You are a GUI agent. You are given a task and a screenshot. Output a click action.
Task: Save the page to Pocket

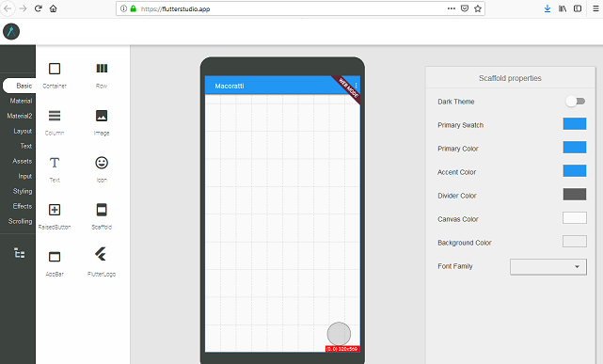(465, 8)
